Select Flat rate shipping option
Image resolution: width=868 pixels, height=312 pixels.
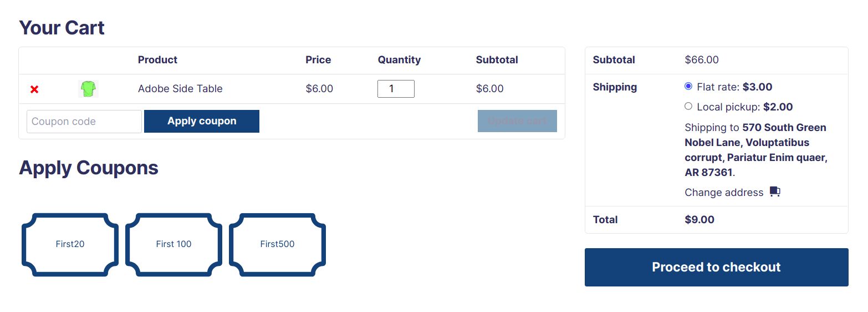coord(688,87)
